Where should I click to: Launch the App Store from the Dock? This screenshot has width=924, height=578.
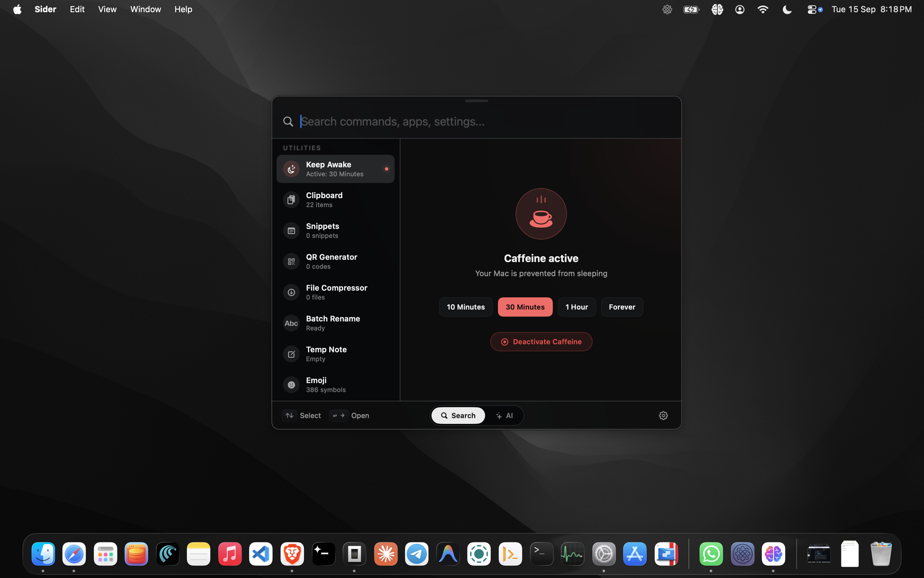coord(635,554)
